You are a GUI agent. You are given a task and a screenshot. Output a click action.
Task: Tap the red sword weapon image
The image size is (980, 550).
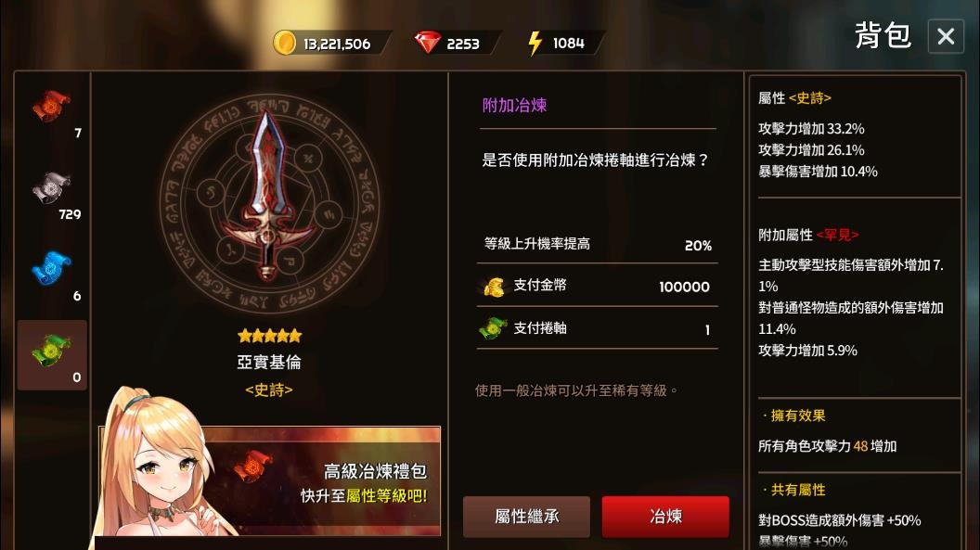[268, 196]
